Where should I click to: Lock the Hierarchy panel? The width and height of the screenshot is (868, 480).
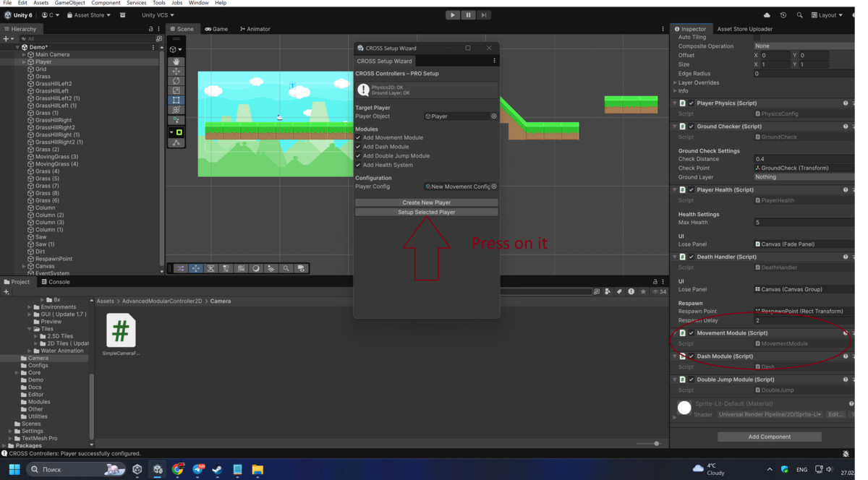(150, 29)
